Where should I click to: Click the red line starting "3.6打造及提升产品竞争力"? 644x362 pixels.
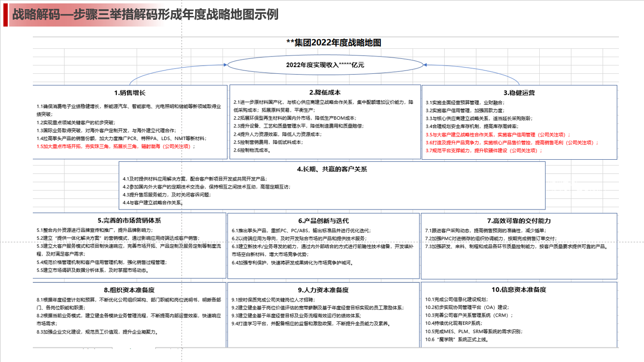click(512, 142)
